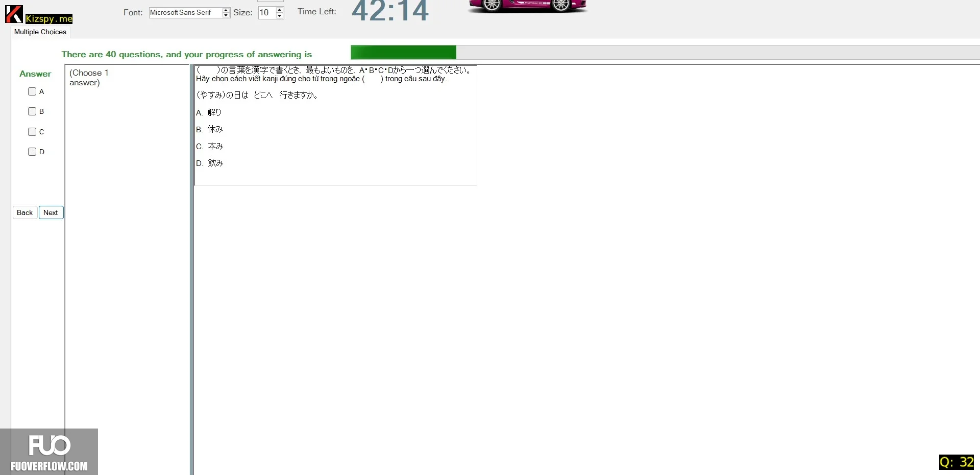Check answer box B
The image size is (980, 475).
(x=32, y=111)
